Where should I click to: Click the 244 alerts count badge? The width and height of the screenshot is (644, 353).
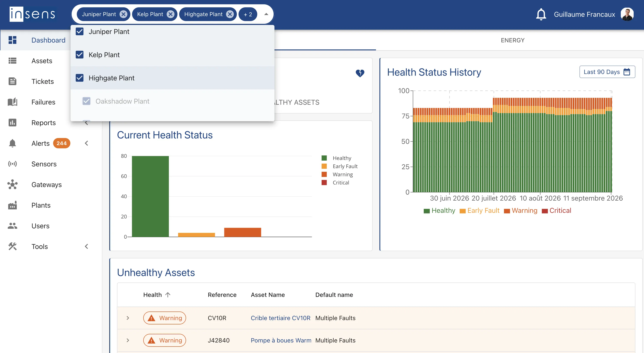pyautogui.click(x=62, y=143)
